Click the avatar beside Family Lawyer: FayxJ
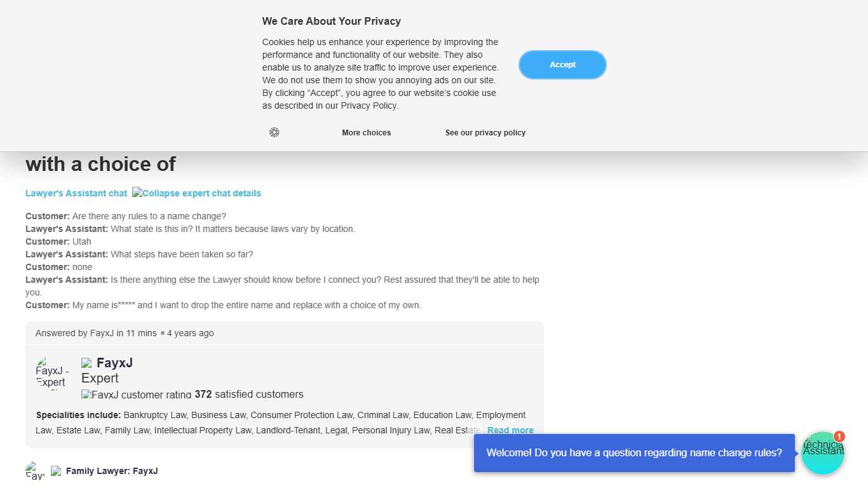This screenshot has height=488, width=868. [35, 471]
